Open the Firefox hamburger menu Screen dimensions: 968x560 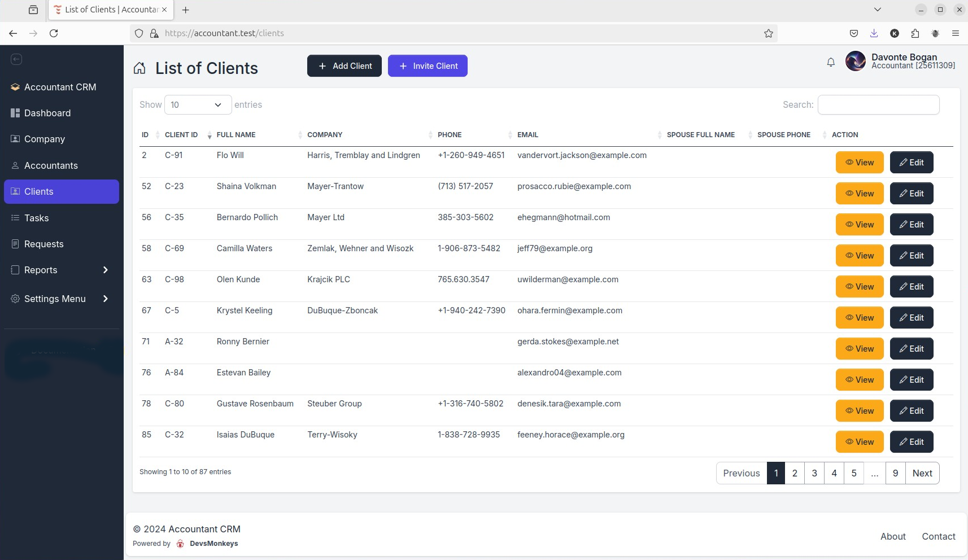pos(956,33)
